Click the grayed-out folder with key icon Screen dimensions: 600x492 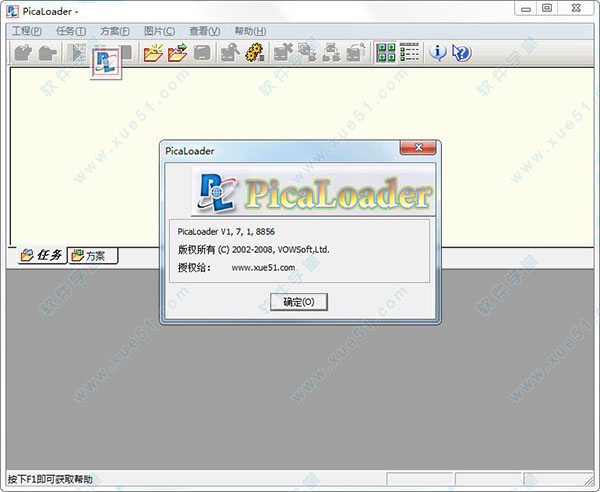[356, 52]
